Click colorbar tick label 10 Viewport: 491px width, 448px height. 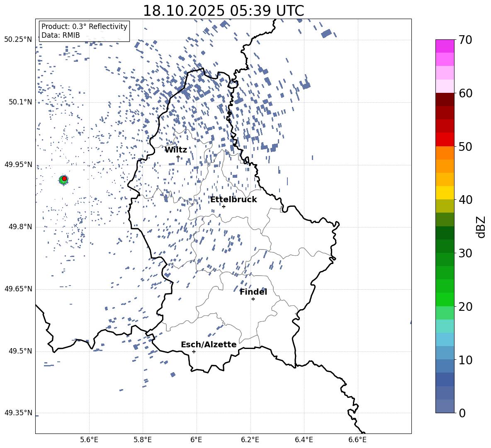(x=465, y=360)
